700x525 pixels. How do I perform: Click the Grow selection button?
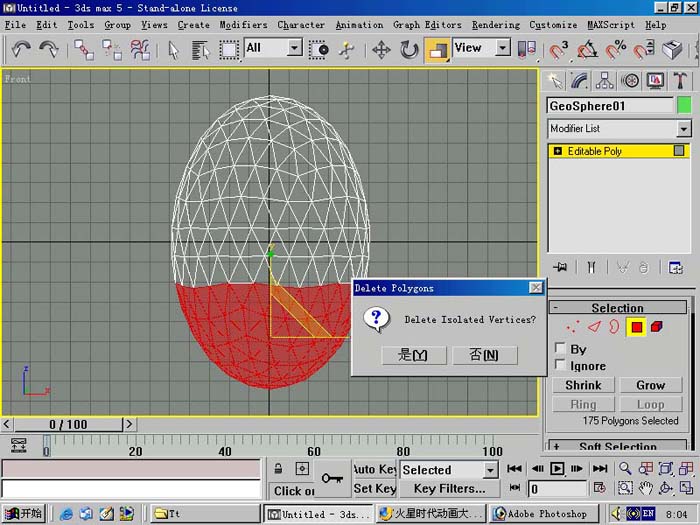pos(651,385)
